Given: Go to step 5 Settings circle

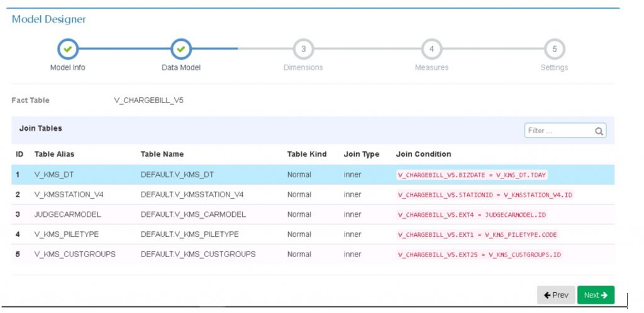Looking at the screenshot, I should 554,48.
